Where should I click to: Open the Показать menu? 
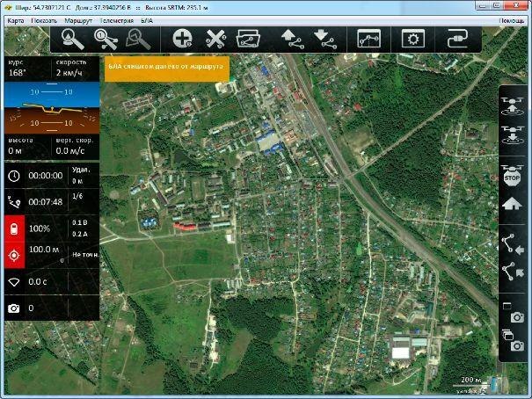tap(44, 21)
